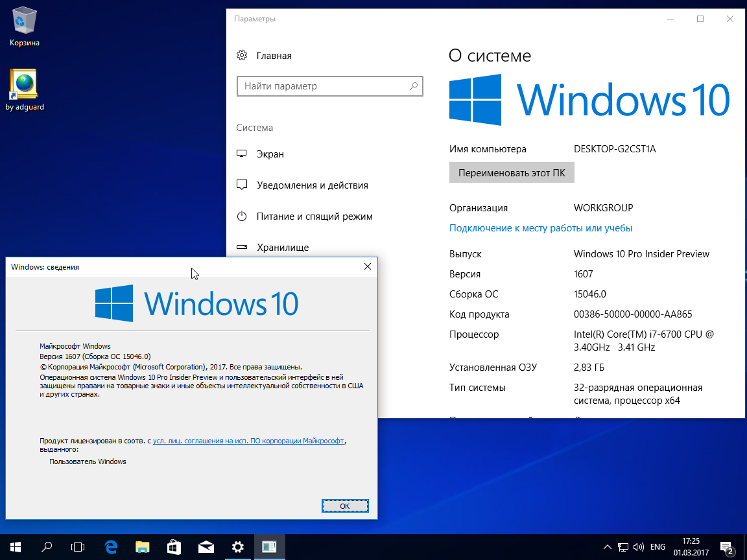Viewport: 747px width, 560px height.
Task: Switch to Settings app on taskbar
Action: coord(237,547)
